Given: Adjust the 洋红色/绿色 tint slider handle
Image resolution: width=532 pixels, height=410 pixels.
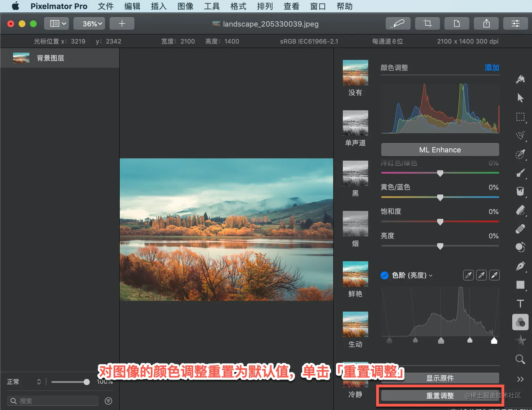Looking at the screenshot, I should tap(440, 173).
